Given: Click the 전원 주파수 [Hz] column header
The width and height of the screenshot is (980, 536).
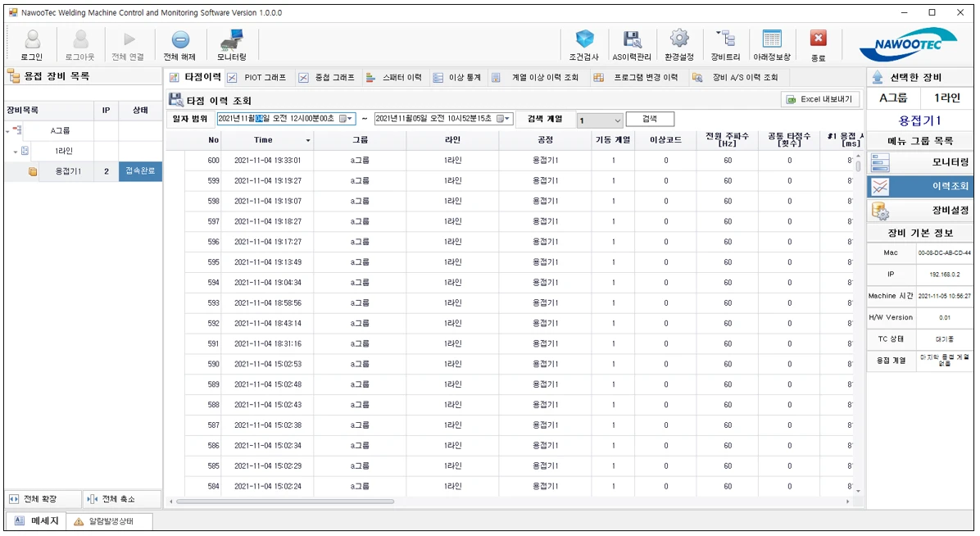Looking at the screenshot, I should point(728,140).
